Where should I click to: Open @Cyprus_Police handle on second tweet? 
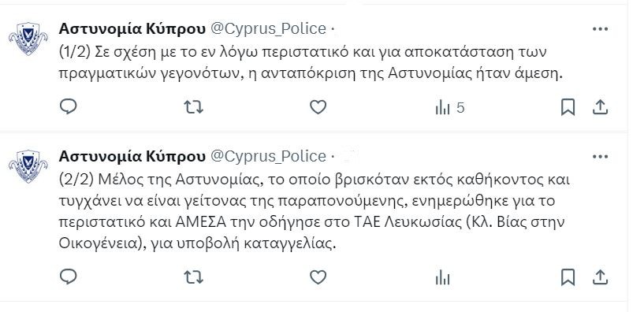(268, 157)
